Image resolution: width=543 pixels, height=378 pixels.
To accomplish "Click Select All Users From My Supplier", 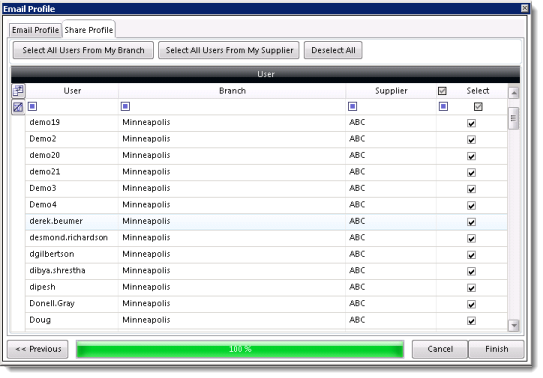I will [x=229, y=50].
